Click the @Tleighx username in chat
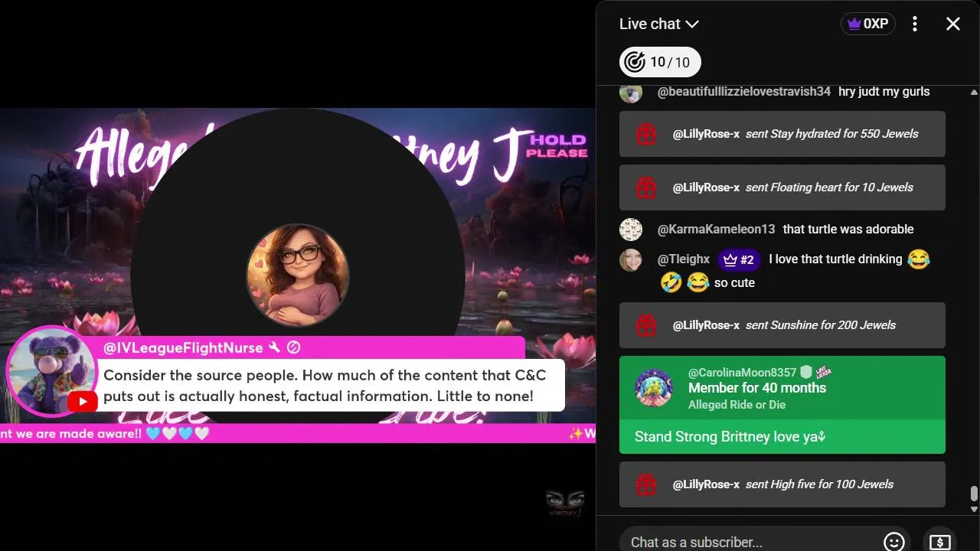 pos(684,259)
